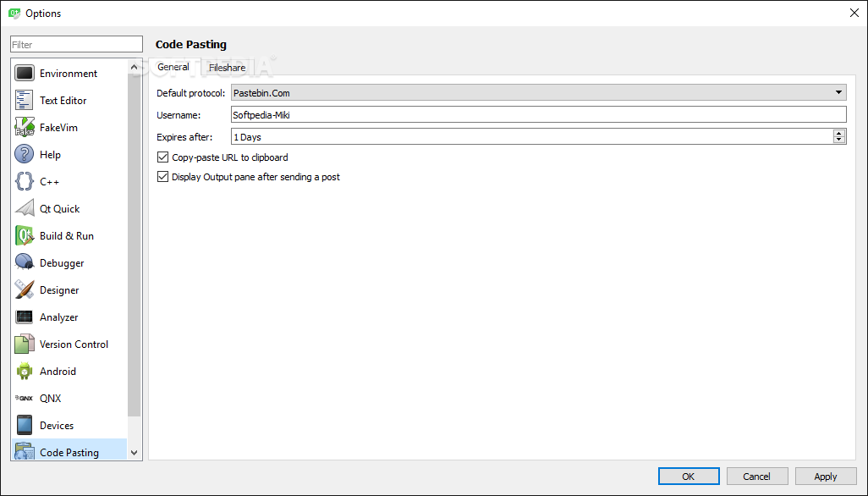
Task: Select the Environment label in the list
Action: 69,73
